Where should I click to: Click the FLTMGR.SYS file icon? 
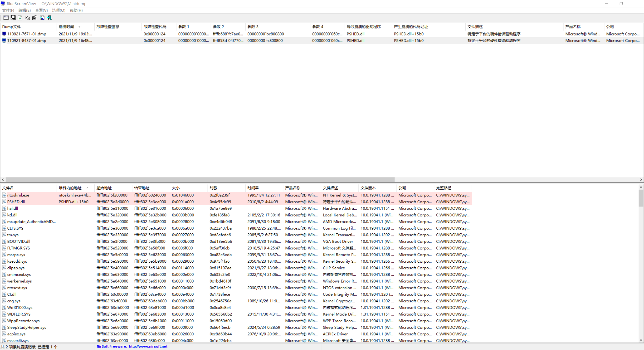coord(4,248)
